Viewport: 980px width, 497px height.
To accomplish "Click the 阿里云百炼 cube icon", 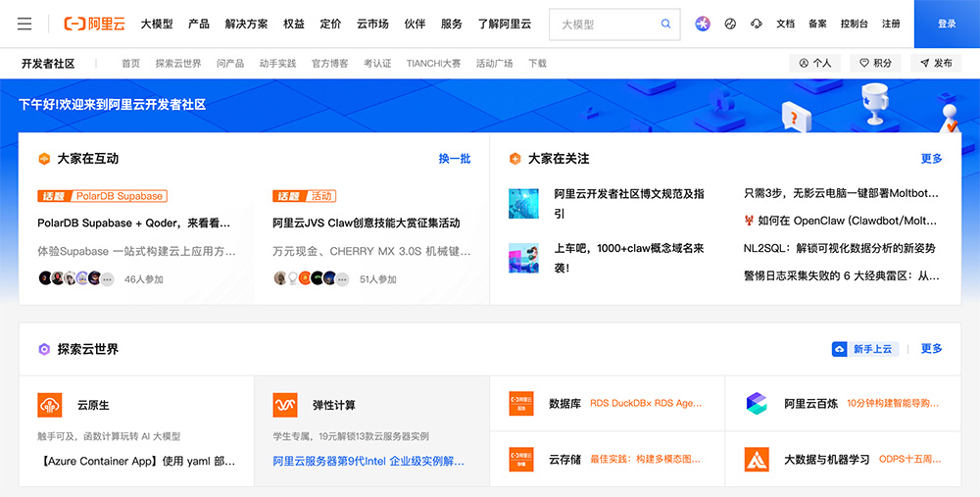I will [757, 403].
